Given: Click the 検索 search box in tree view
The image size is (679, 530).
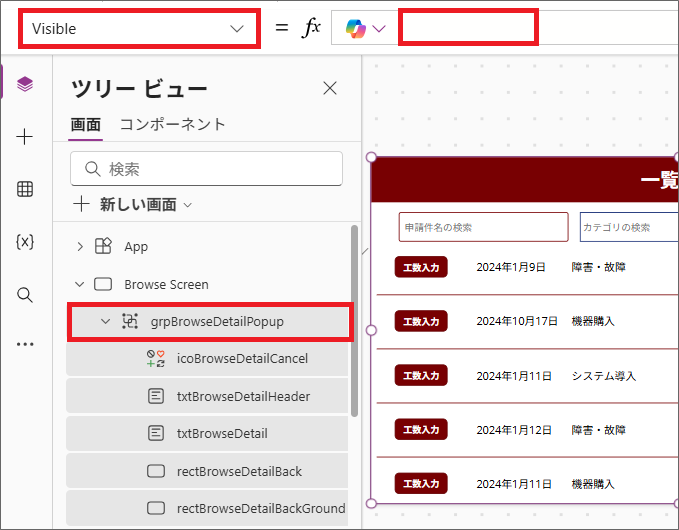Looking at the screenshot, I should pos(207,169).
